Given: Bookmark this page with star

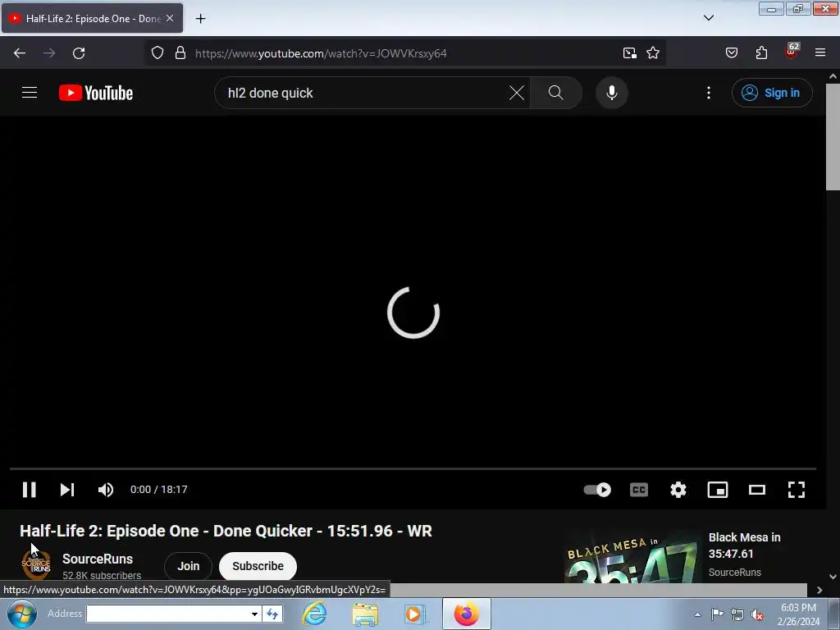Looking at the screenshot, I should tap(653, 53).
